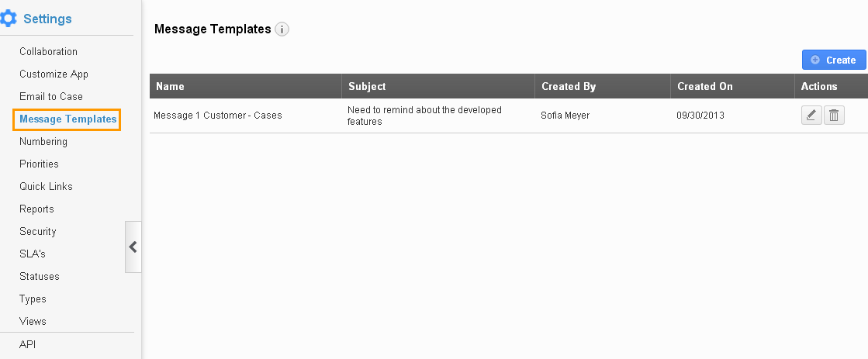Viewport: 868px width, 359px height.
Task: Collapse the settings sidebar with the arrow
Action: click(133, 247)
